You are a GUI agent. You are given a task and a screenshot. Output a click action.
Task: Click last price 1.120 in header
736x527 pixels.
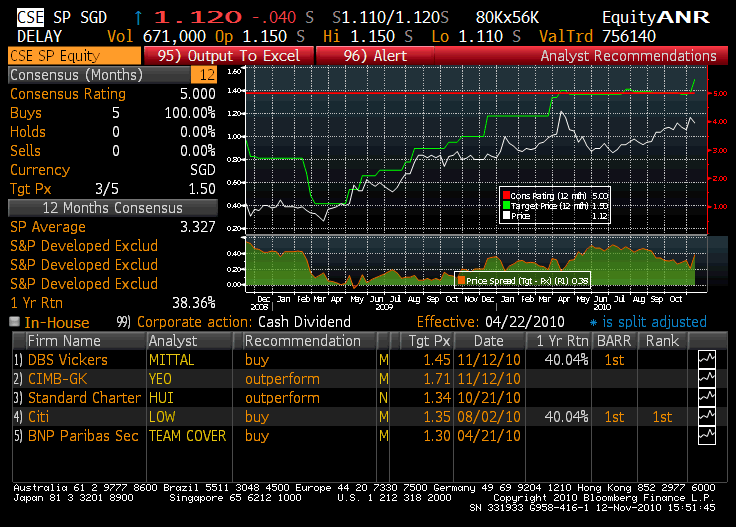198,17
